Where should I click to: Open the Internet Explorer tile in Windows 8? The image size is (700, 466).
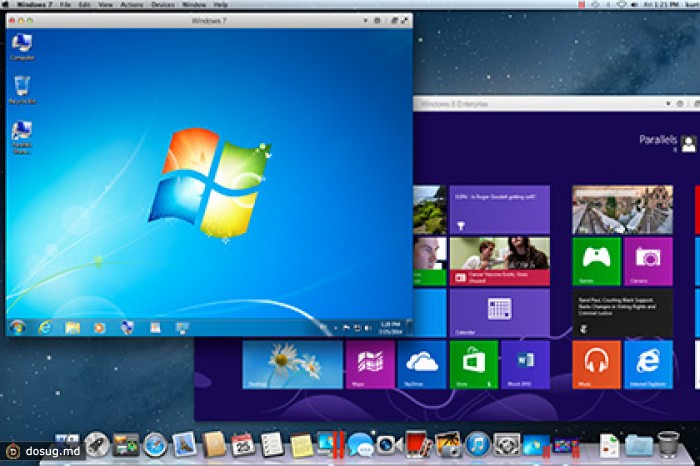click(x=648, y=365)
